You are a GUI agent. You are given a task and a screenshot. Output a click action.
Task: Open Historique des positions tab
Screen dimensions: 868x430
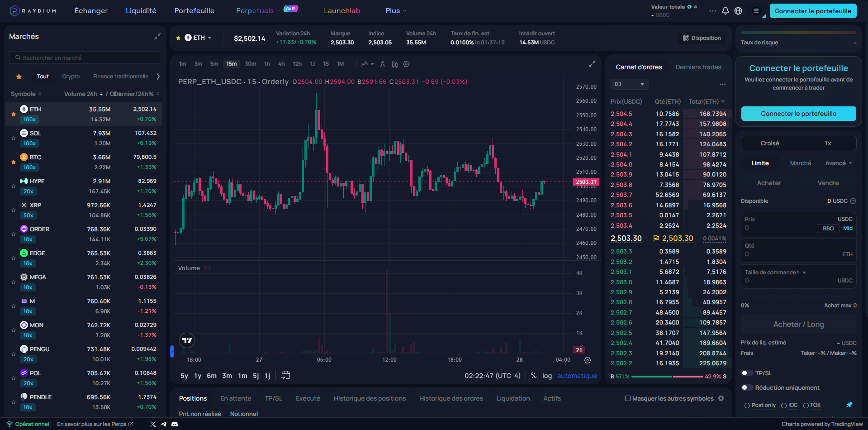pos(370,398)
